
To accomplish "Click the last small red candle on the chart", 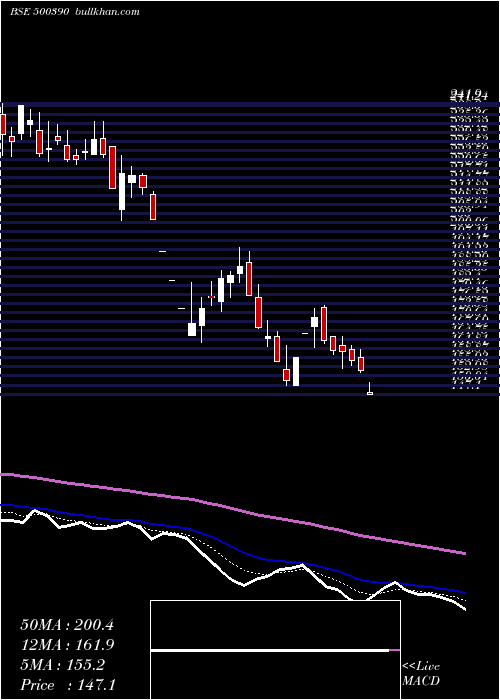I will pos(370,393).
